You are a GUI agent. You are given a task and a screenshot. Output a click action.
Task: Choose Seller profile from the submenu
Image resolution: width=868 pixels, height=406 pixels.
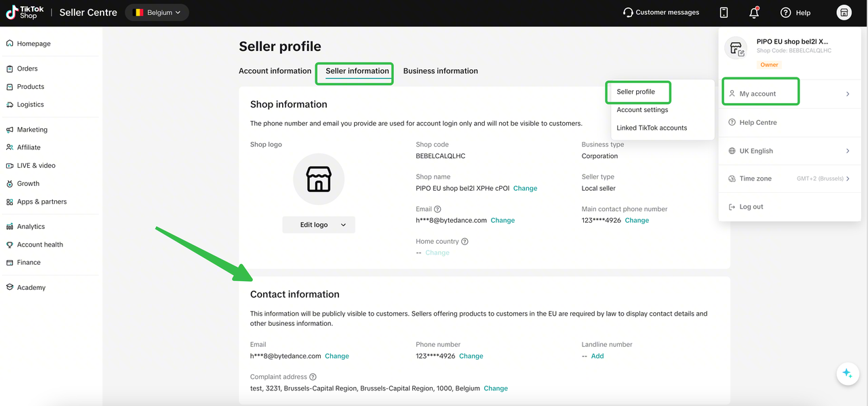point(636,92)
